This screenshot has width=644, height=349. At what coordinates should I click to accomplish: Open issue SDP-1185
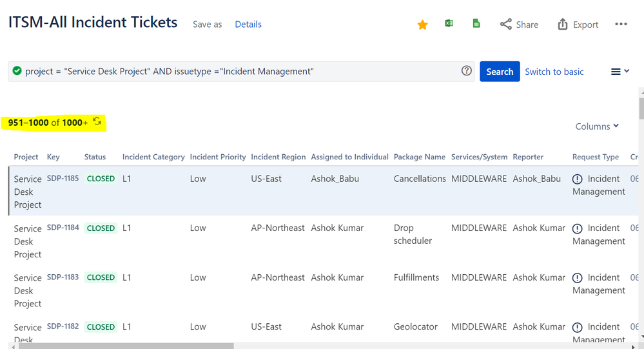pos(63,179)
